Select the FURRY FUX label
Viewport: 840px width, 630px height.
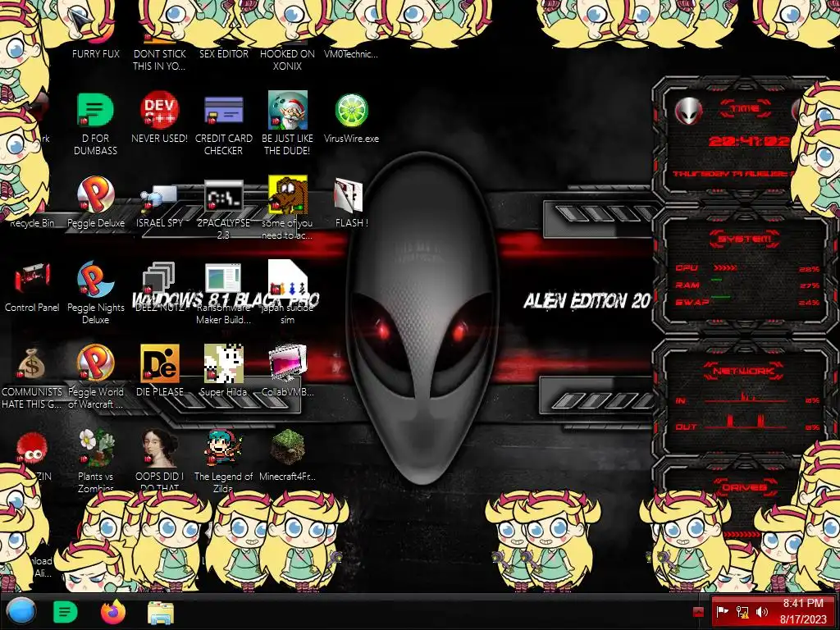click(96, 54)
